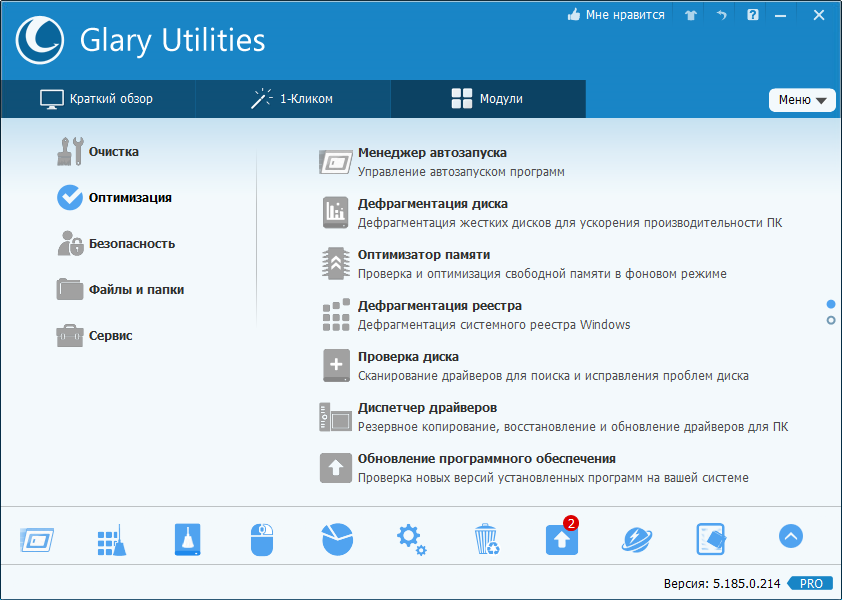Image resolution: width=842 pixels, height=600 pixels.
Task: Open the Меню dropdown
Action: tap(802, 100)
